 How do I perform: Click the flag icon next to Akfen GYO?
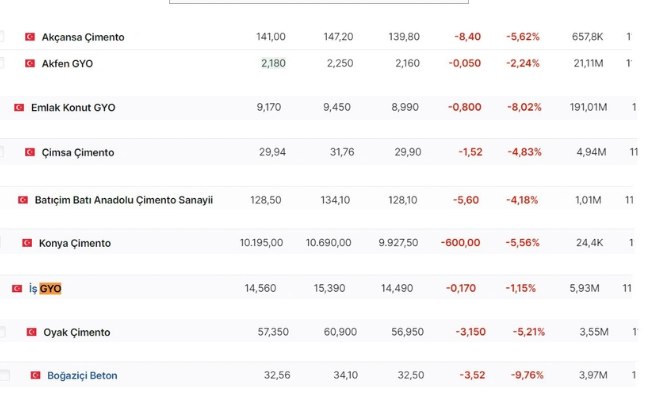[30, 63]
